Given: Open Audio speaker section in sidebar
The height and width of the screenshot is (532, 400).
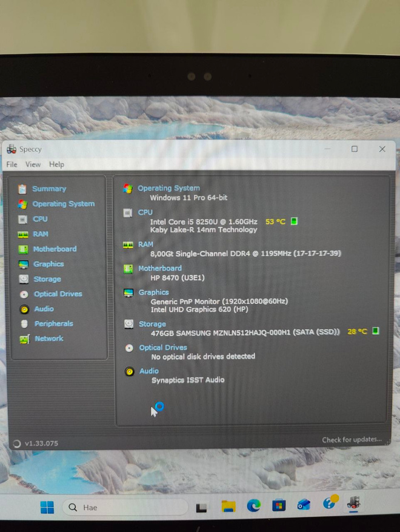Looking at the screenshot, I should pos(44,309).
